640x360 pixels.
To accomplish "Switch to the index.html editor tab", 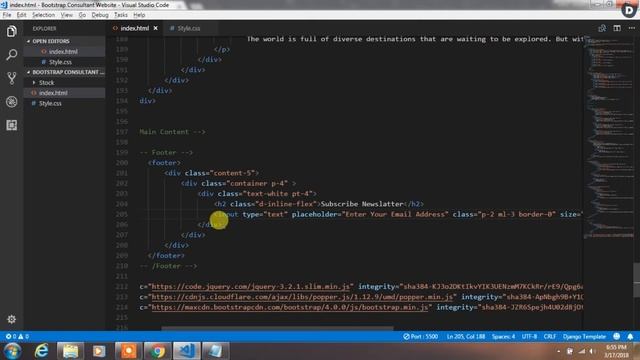I will click(x=135, y=28).
